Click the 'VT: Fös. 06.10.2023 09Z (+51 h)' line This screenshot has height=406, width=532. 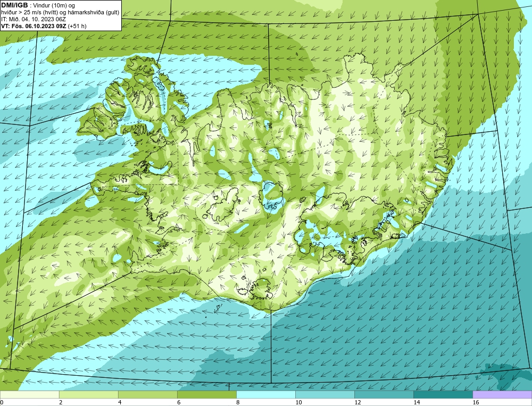(44, 26)
